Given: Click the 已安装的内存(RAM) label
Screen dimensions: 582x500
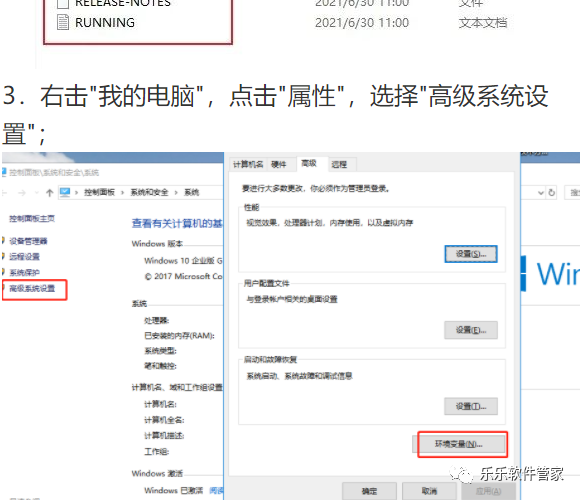Looking at the screenshot, I should click(x=179, y=336).
